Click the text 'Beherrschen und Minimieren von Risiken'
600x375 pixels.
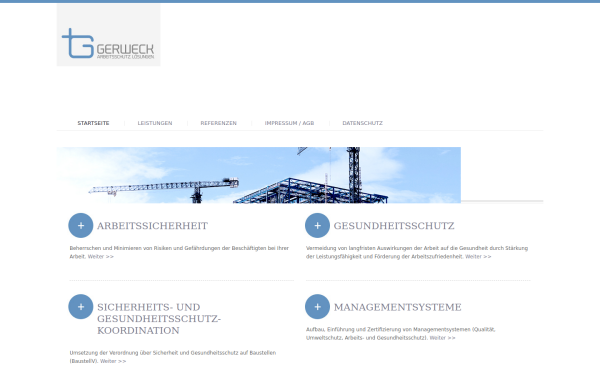[x=120, y=248]
